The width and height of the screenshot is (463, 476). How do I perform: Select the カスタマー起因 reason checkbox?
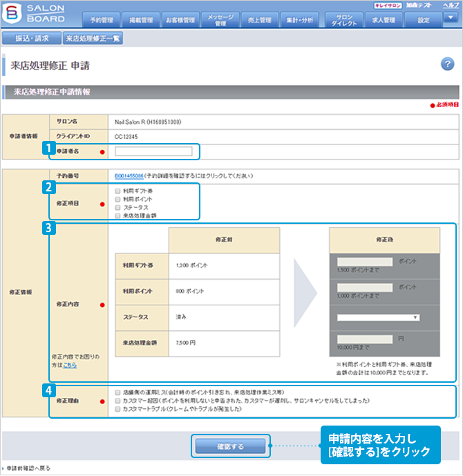tap(118, 400)
